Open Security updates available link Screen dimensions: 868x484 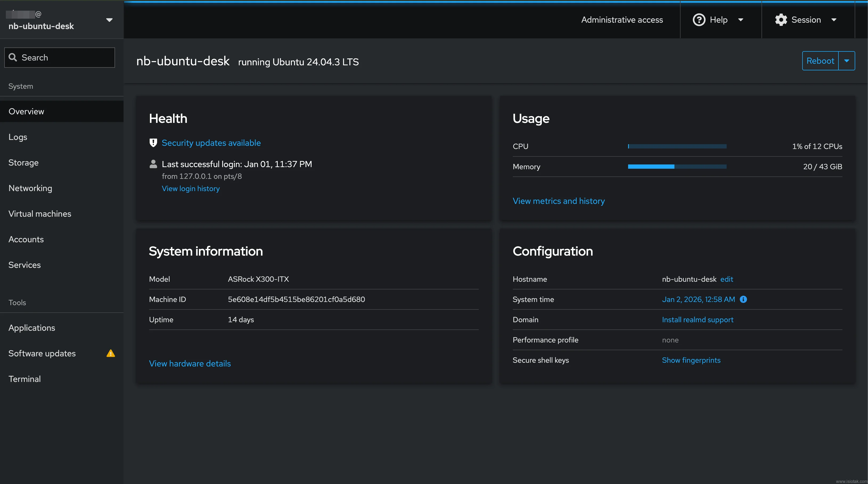pos(211,143)
